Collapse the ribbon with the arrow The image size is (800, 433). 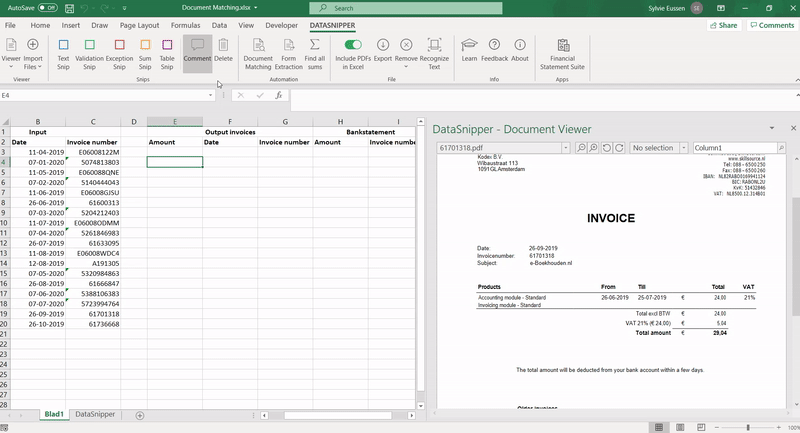[797, 81]
